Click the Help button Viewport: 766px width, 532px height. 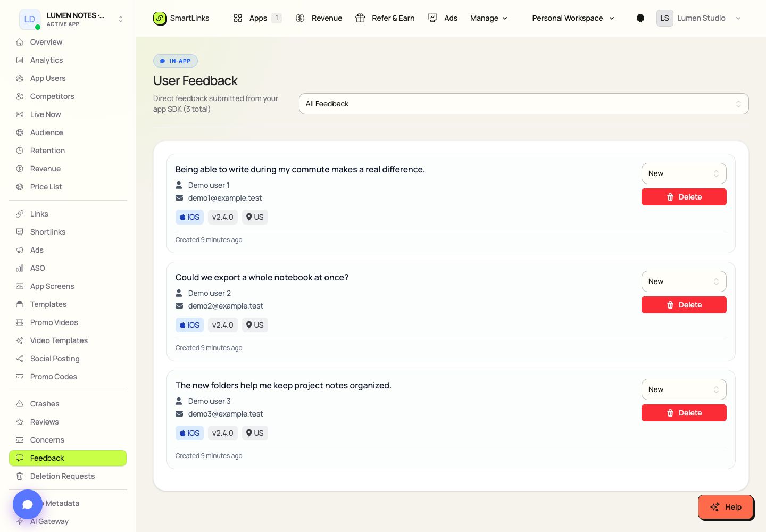click(726, 507)
